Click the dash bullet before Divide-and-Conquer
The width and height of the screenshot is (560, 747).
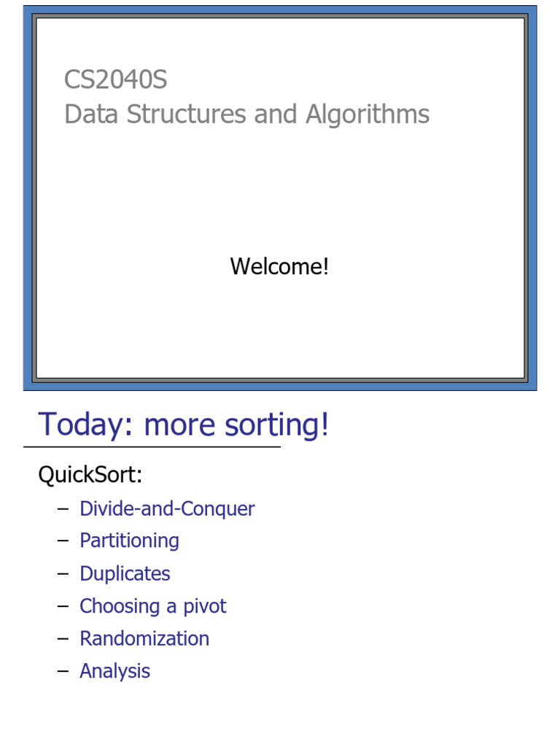coord(63,508)
